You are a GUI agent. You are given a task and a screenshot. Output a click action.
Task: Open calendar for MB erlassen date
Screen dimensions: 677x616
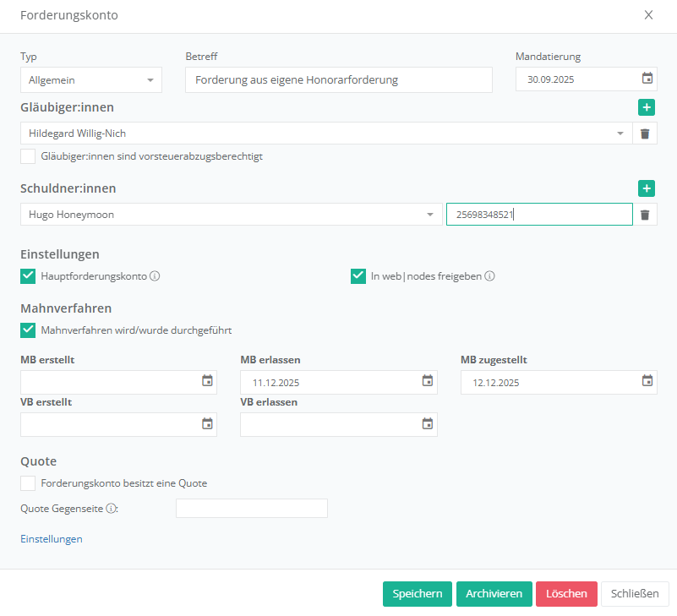(x=428, y=381)
